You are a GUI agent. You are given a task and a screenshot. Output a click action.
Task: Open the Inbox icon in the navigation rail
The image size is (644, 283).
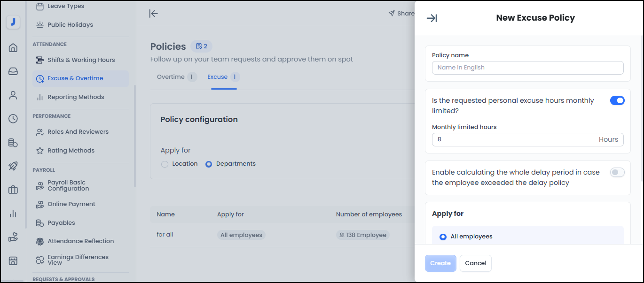click(x=12, y=71)
